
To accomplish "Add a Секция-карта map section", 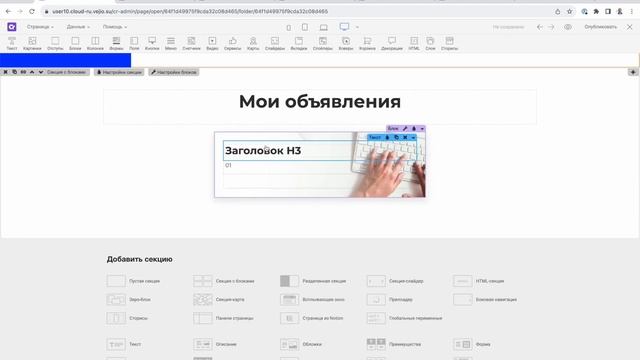I will [x=219, y=300].
